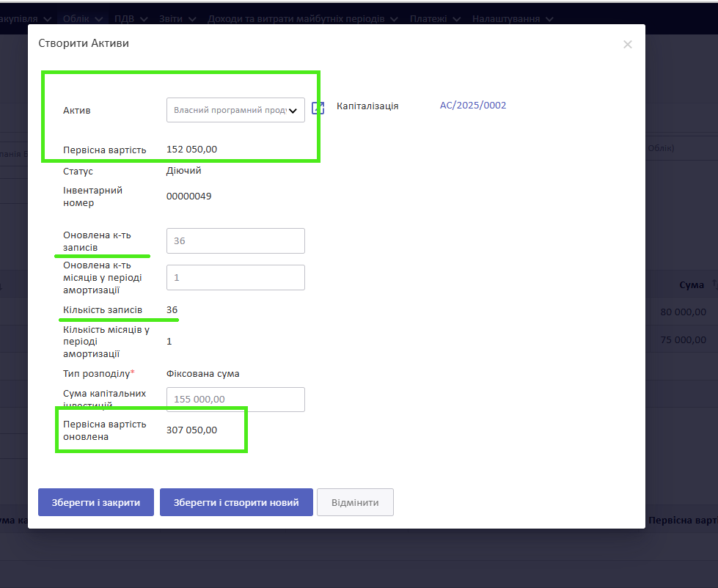Open the external link icon next to the Актив field
Viewport: 718px width, 588px height.
[318, 108]
